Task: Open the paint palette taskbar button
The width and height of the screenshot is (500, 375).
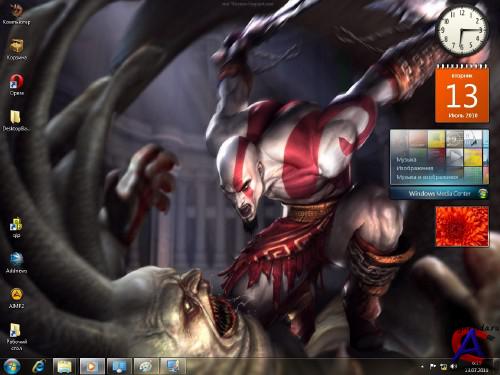Action: tap(146, 367)
